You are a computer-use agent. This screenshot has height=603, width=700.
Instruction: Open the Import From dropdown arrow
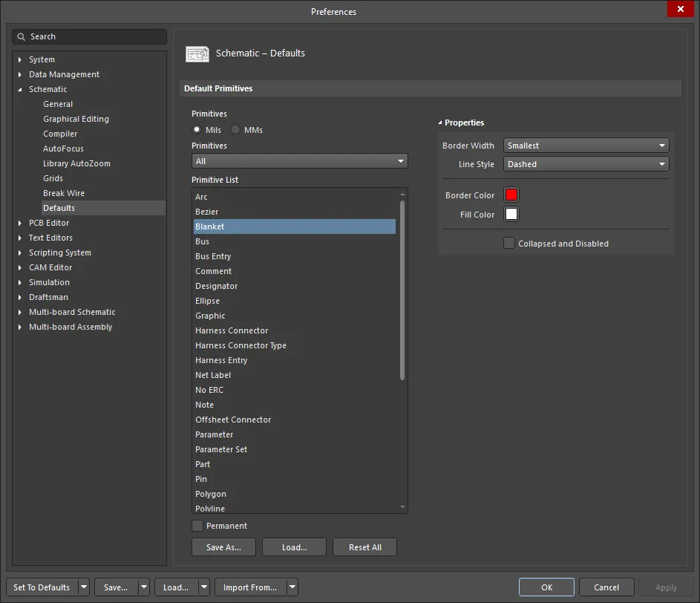tap(292, 587)
